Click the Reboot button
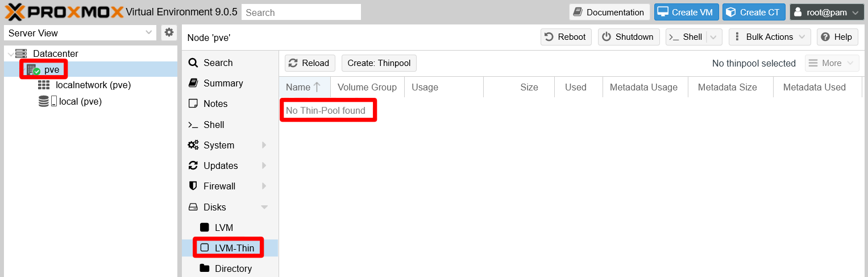Viewport: 868px width, 277px height. point(566,37)
